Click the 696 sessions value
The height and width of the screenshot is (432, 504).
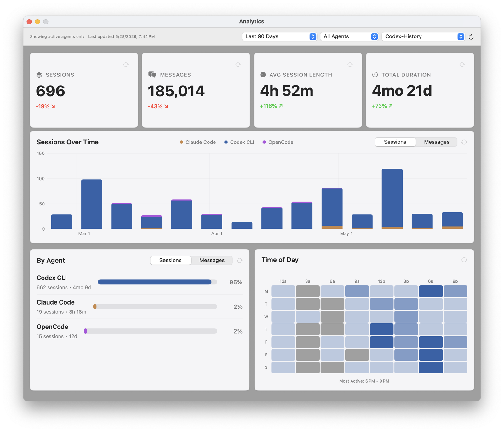click(x=51, y=91)
